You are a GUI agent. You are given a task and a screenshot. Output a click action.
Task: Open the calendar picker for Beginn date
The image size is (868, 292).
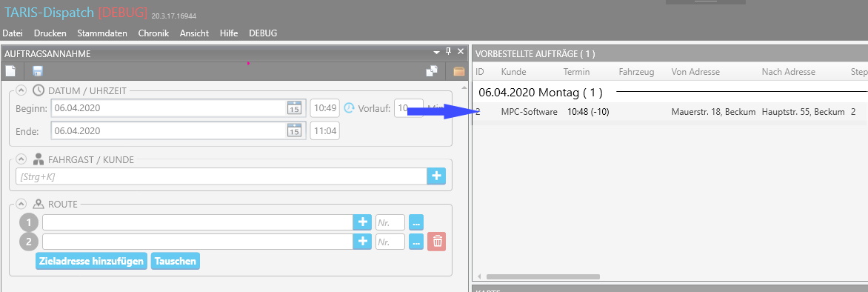click(294, 108)
